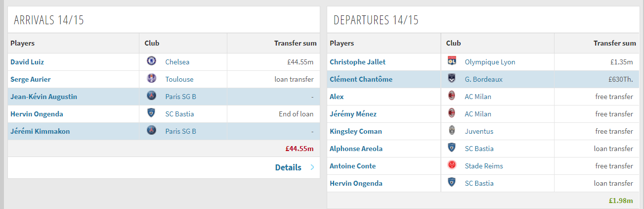Click SC Bastia crest in Arrivals table
Screen dimensions: 644x209
tap(152, 113)
